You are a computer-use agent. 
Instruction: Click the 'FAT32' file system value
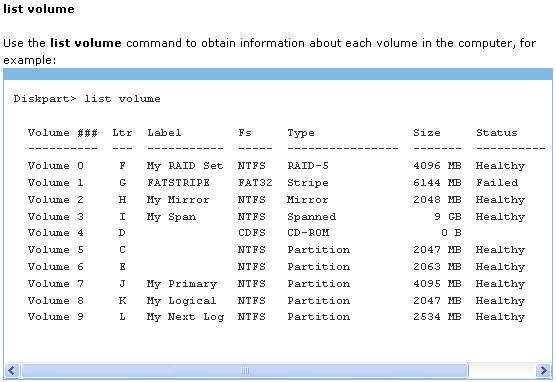click(x=255, y=183)
